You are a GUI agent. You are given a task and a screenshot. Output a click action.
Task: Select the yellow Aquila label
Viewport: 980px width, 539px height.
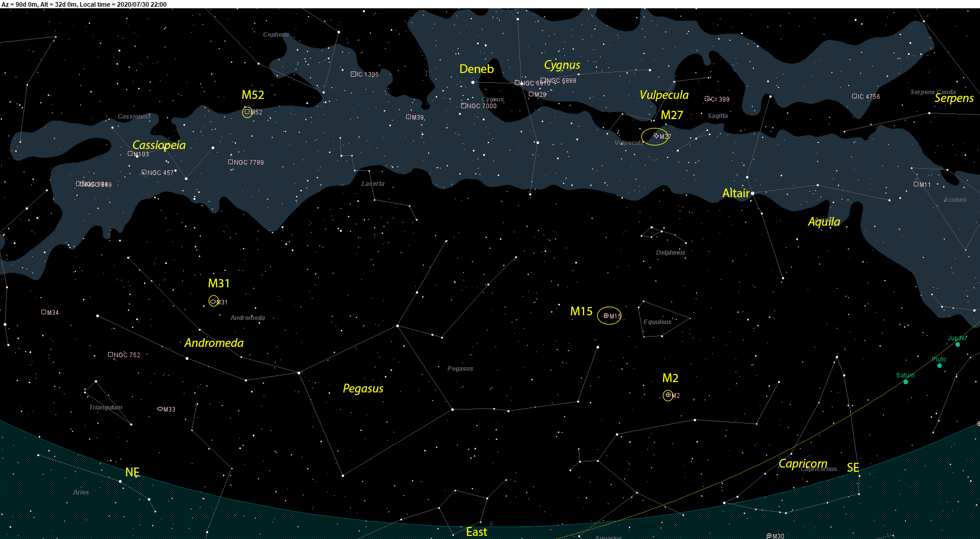point(824,222)
